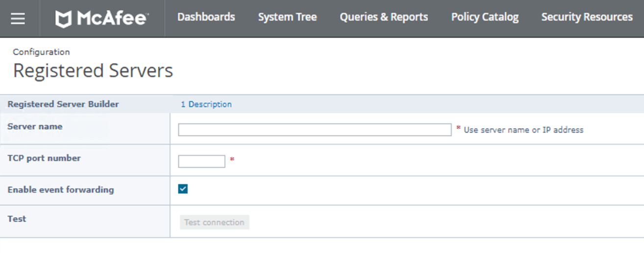
Task: Click the Server name row label
Action: (x=35, y=127)
